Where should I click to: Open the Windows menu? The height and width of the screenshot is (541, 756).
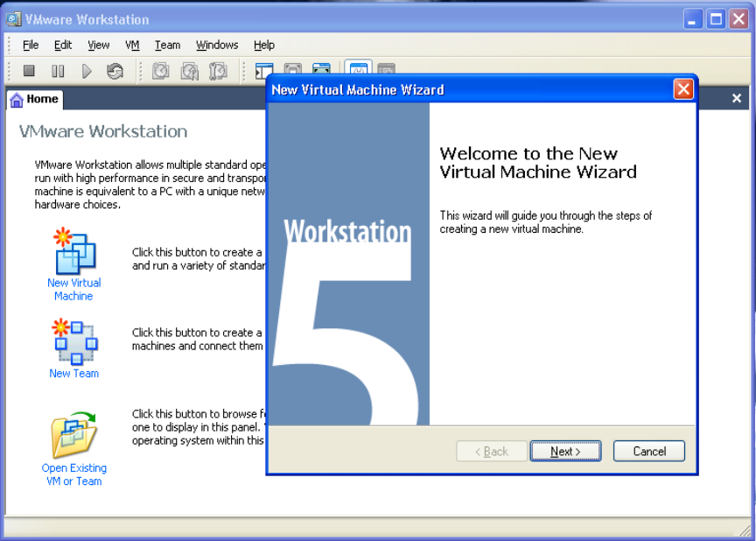coord(217,45)
